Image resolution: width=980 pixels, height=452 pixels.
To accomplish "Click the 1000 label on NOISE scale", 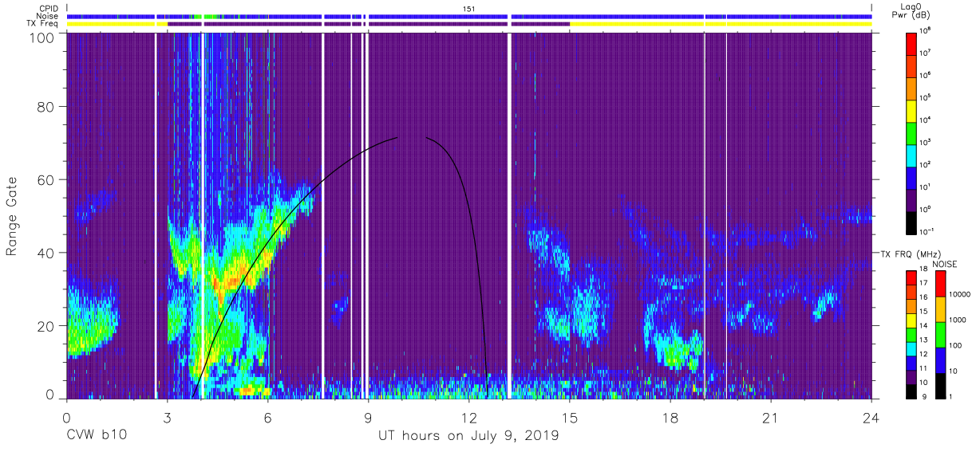I will 958,320.
